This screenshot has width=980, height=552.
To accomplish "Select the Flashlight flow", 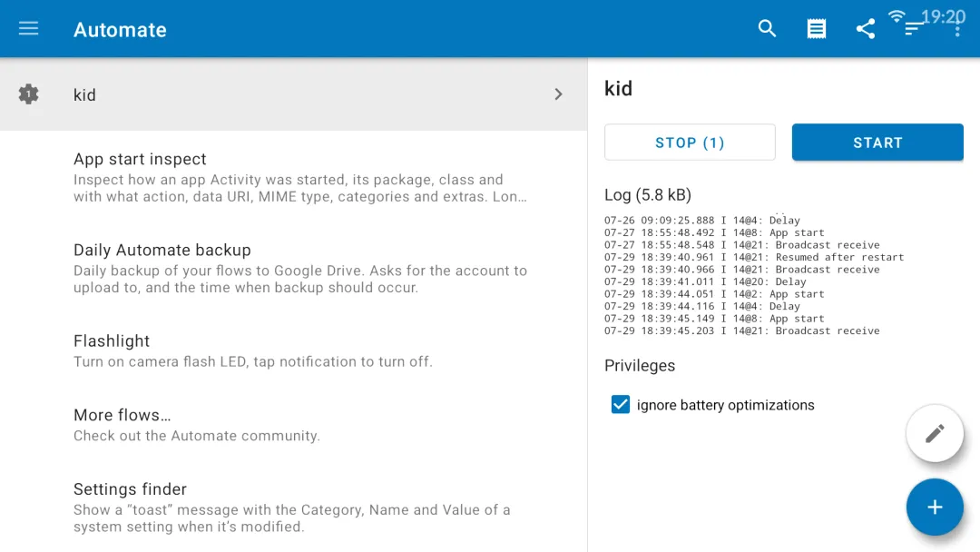I will [x=294, y=350].
